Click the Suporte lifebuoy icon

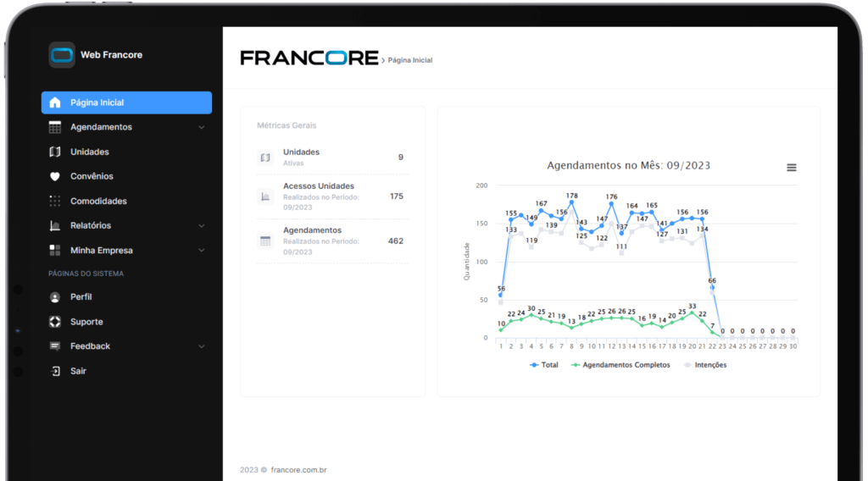click(55, 322)
